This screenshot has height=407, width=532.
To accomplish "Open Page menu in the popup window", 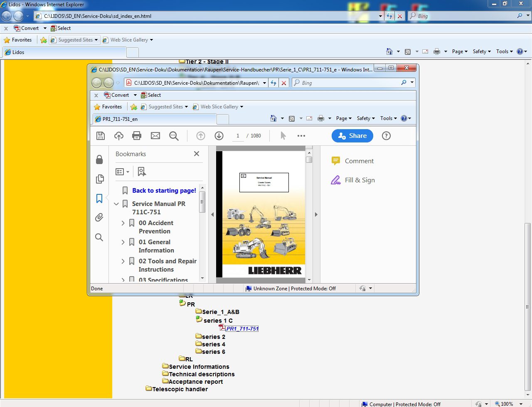I will 343,118.
